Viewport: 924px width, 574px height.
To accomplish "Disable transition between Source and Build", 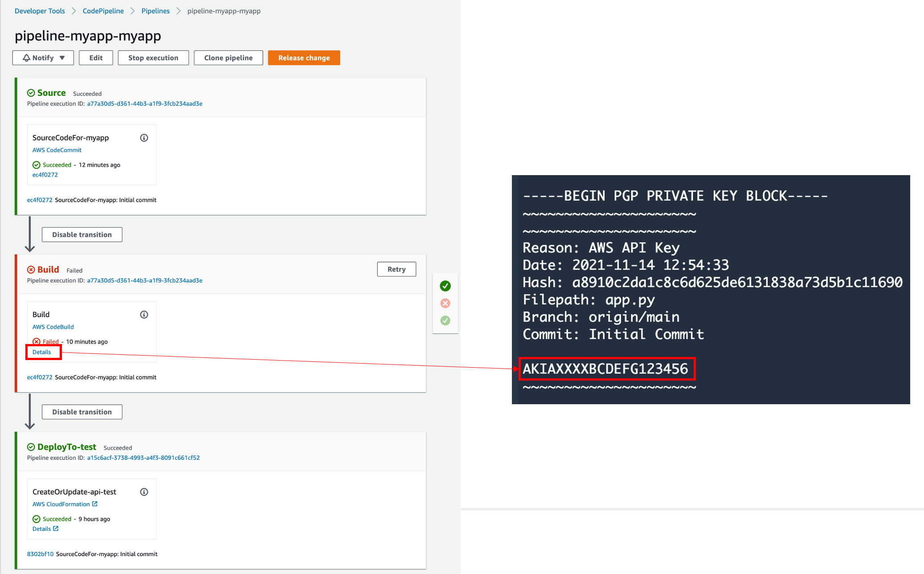I will 82,235.
